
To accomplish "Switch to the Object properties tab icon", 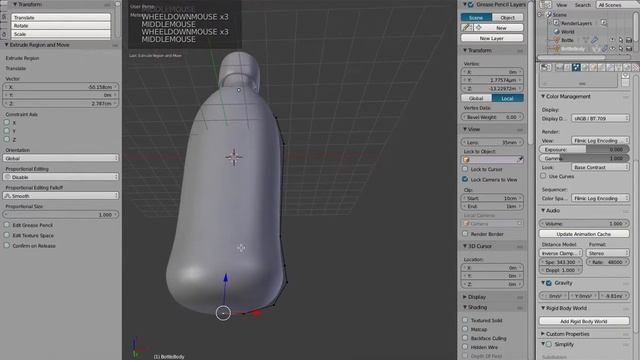I will (x=593, y=67).
